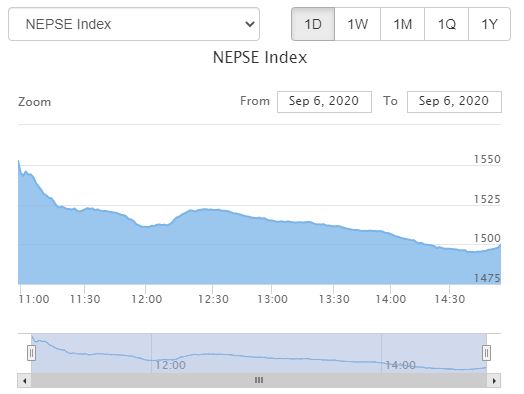Select the 1D range tab

point(313,24)
